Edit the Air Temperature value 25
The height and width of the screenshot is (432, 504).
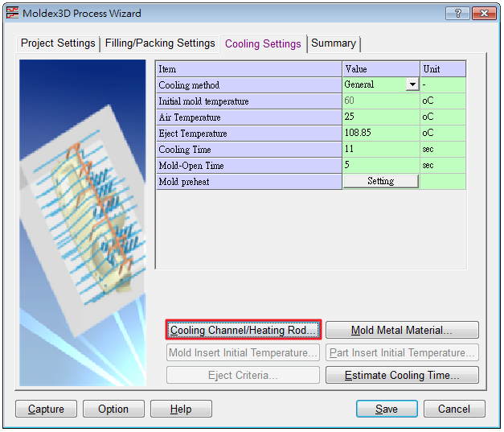[381, 117]
